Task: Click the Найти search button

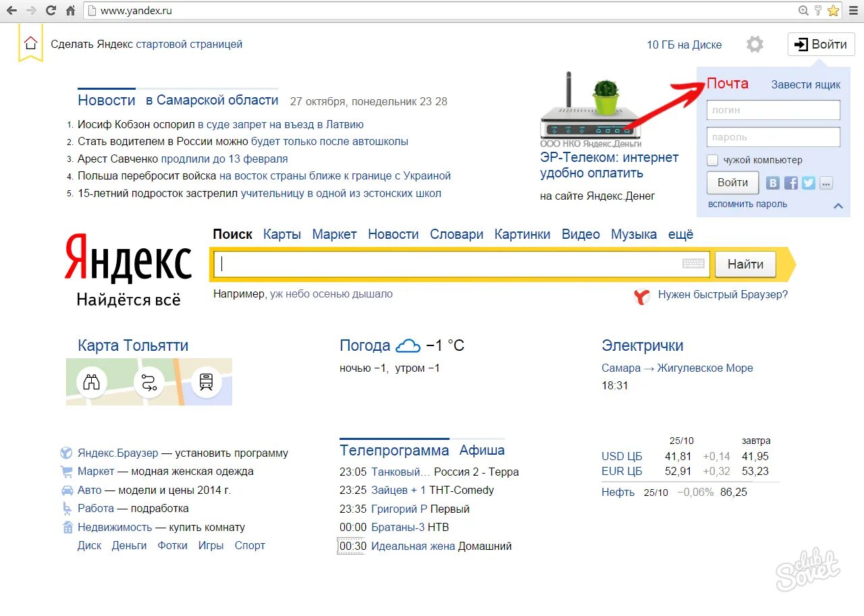Action: tap(745, 264)
